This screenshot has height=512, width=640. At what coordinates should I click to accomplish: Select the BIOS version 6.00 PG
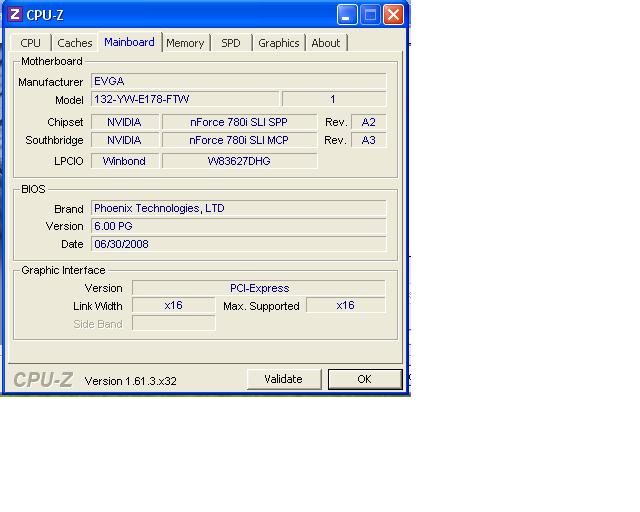(238, 226)
